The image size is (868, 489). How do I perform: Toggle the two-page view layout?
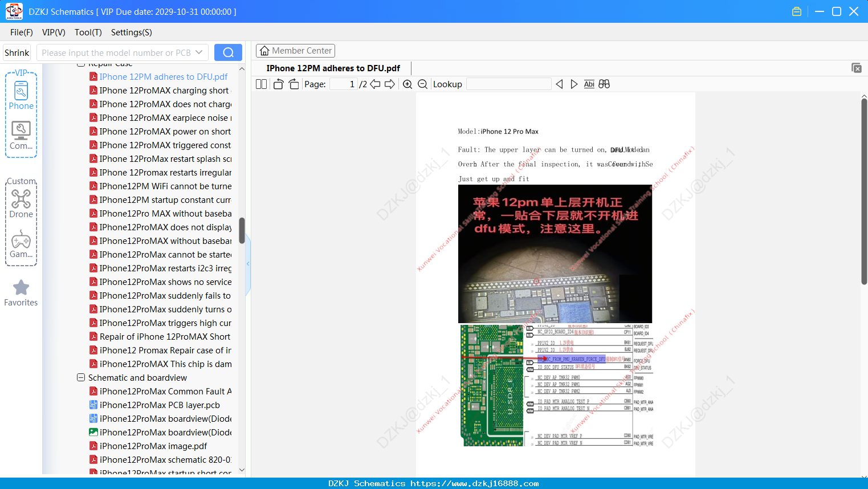point(262,84)
